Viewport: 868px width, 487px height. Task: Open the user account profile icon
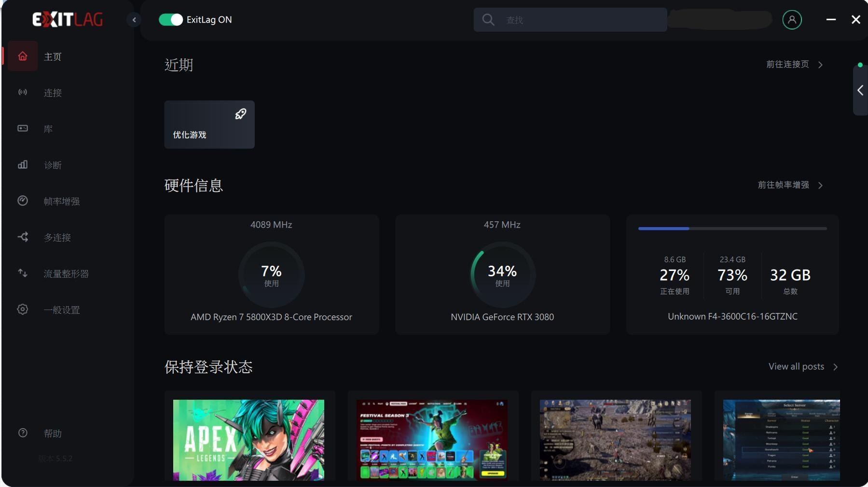[792, 20]
